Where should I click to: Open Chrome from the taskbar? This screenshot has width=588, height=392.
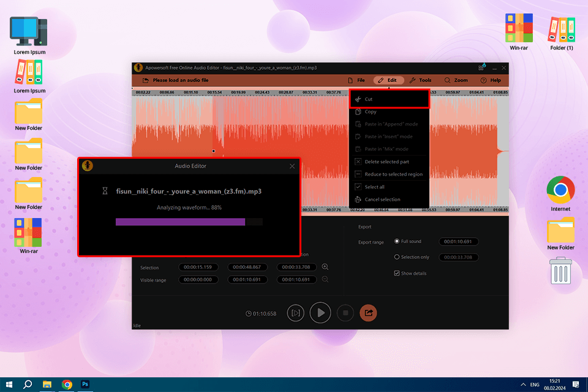(67, 385)
